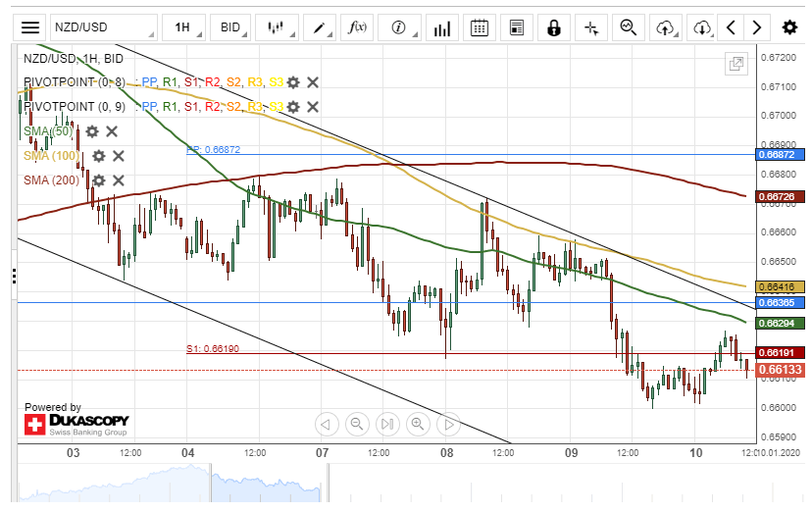The image size is (812, 512).
Task: Select the pencil drawing tool
Action: (320, 27)
